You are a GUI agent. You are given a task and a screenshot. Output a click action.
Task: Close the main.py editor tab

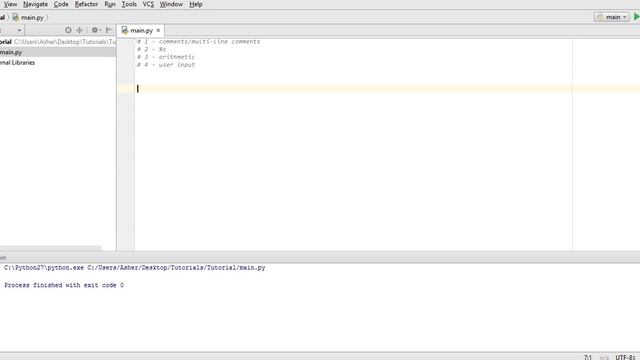point(158,30)
